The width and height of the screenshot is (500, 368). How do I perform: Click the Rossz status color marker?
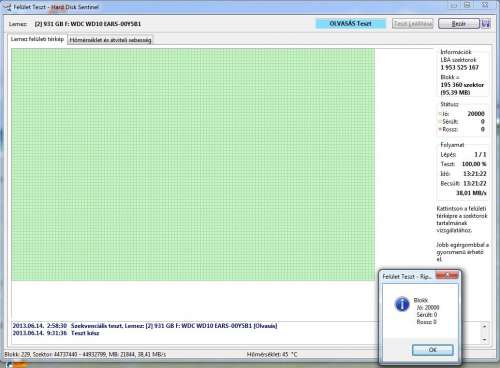click(x=440, y=129)
